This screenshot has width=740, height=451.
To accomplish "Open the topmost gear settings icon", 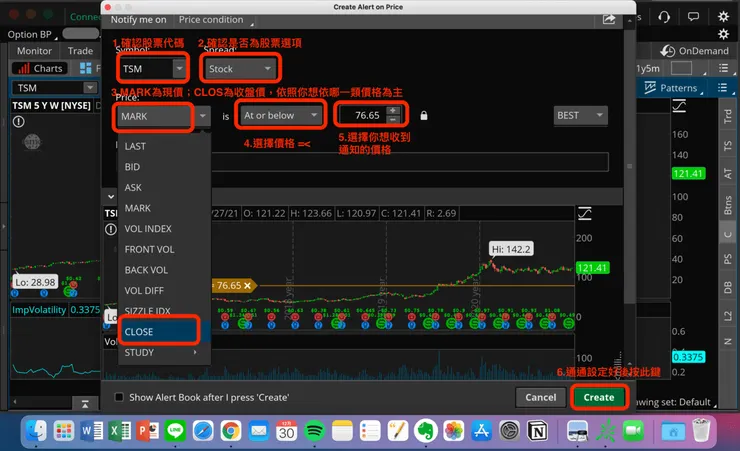I will pos(723,17).
